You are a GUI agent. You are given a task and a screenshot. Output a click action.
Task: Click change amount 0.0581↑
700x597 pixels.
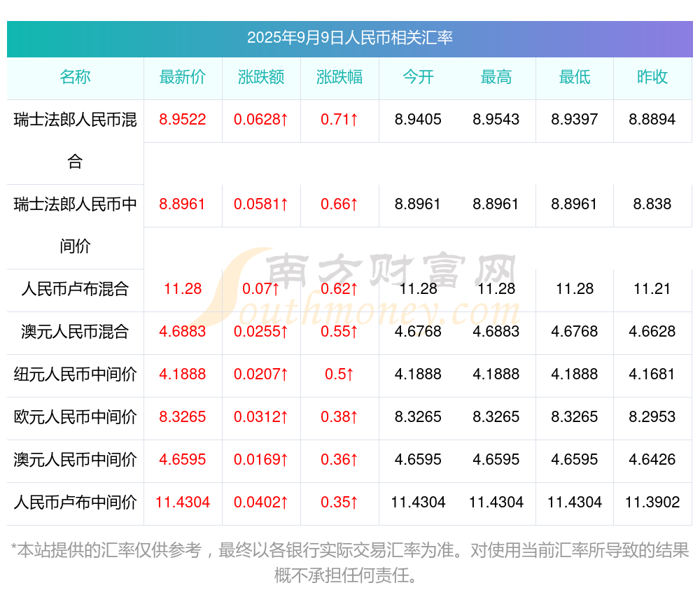(x=261, y=204)
